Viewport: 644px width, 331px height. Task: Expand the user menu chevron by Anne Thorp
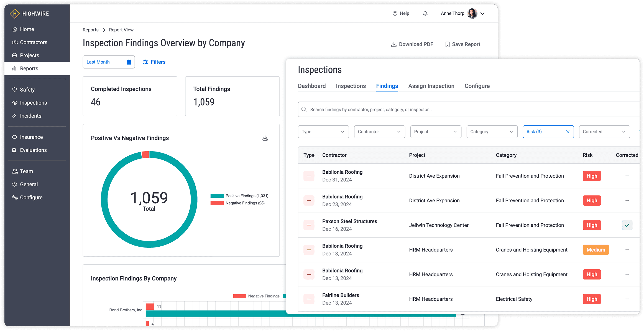click(482, 13)
